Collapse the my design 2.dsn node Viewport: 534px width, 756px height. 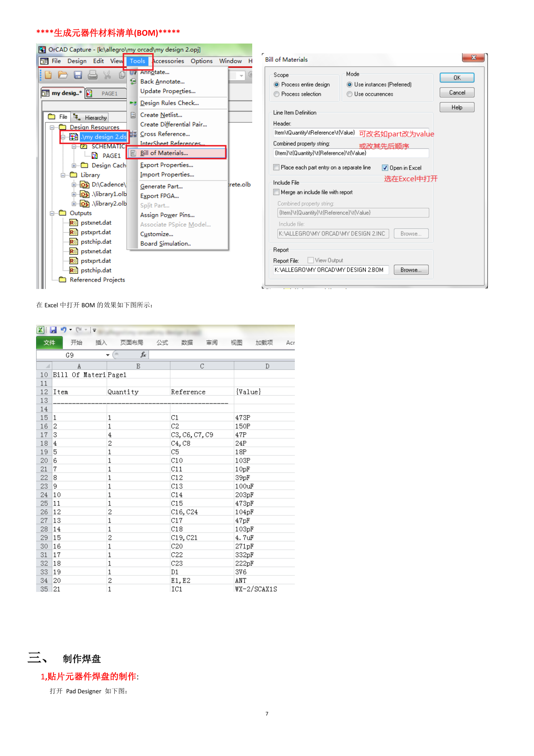[x=63, y=137]
